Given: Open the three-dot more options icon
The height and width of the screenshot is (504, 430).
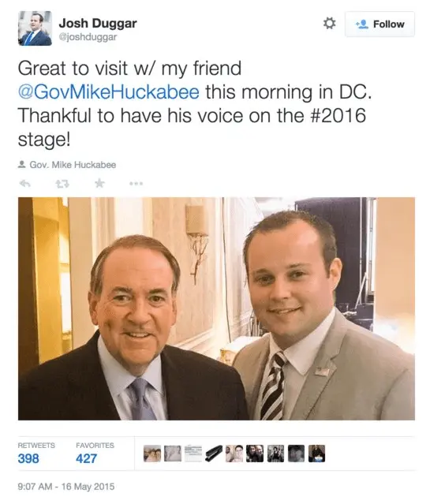Looking at the screenshot, I should (136, 184).
